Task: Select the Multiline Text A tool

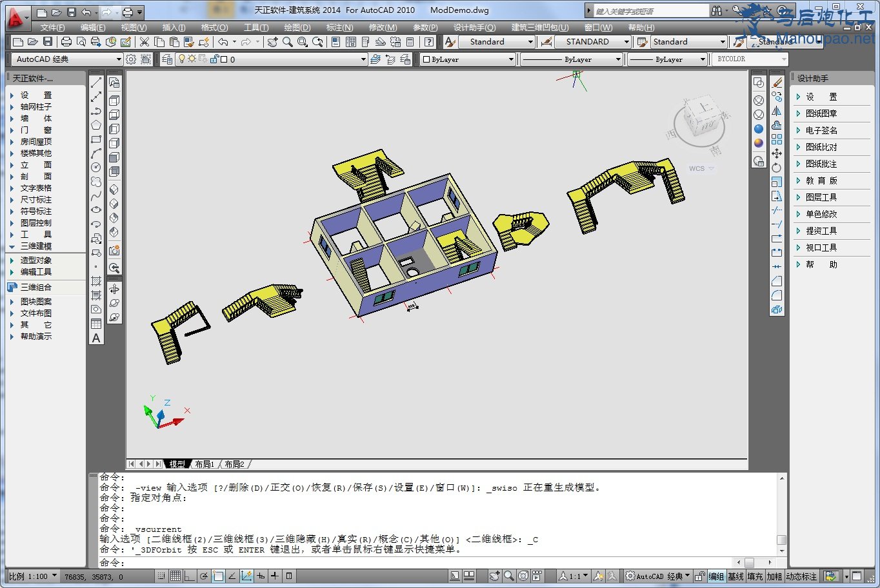Action: coord(96,338)
